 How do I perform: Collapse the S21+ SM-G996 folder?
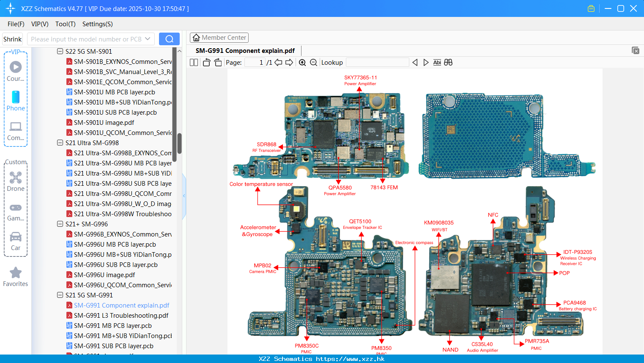coord(60,224)
